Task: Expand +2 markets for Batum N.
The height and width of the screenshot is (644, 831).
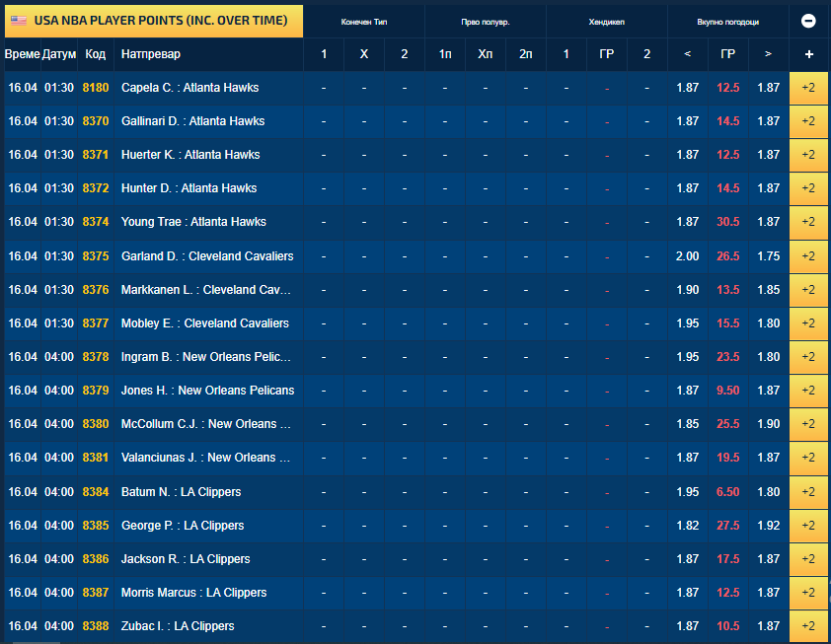Action: [808, 492]
